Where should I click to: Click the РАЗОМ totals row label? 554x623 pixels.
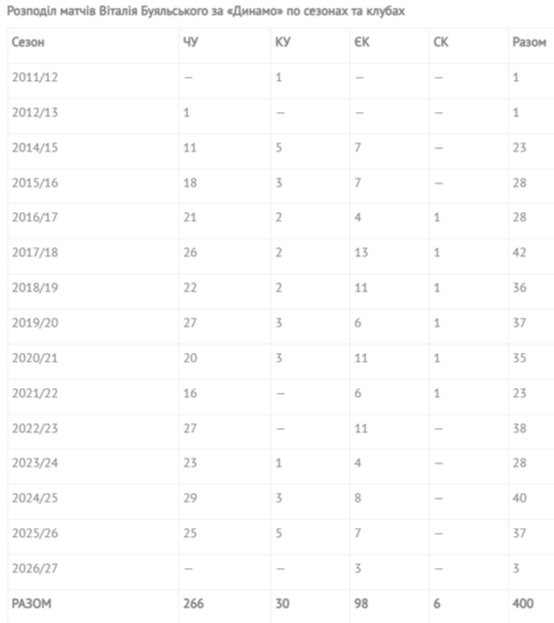tap(31, 604)
